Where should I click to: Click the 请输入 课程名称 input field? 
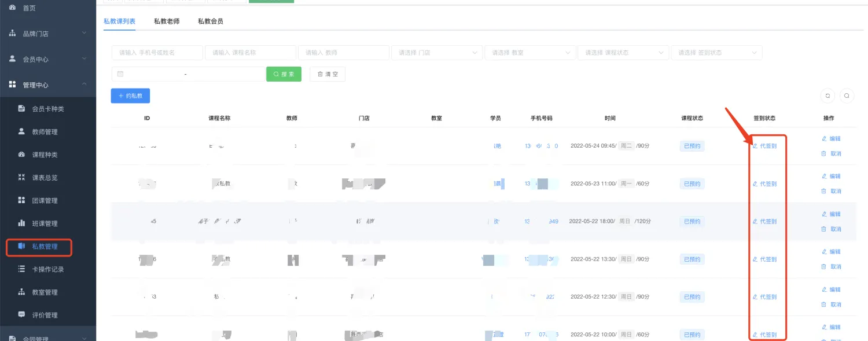[250, 53]
